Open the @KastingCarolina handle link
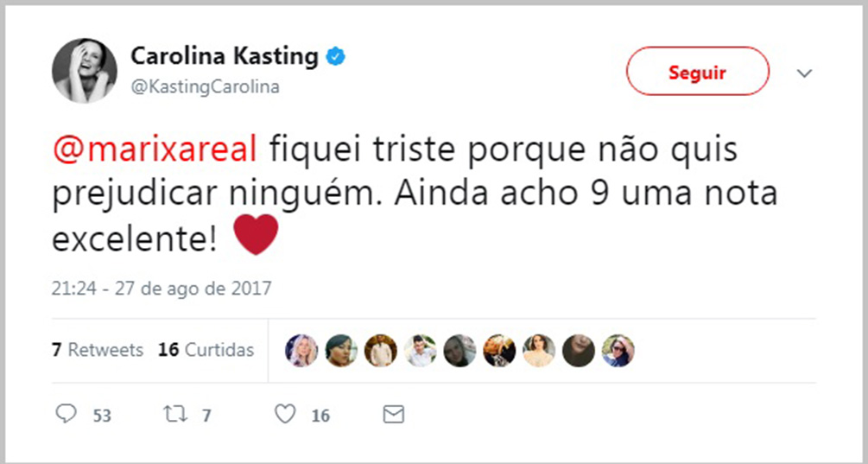The image size is (868, 464). [x=205, y=87]
